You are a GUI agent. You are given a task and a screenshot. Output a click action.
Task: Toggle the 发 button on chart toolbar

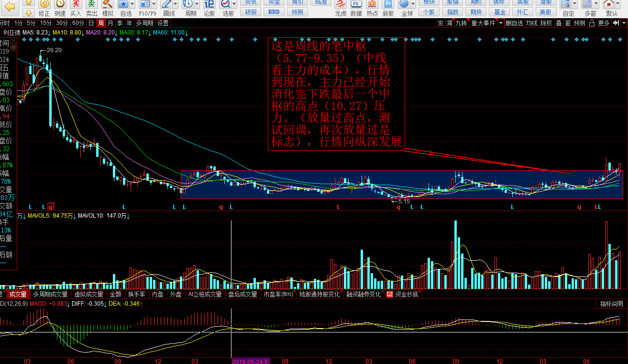coord(441,23)
